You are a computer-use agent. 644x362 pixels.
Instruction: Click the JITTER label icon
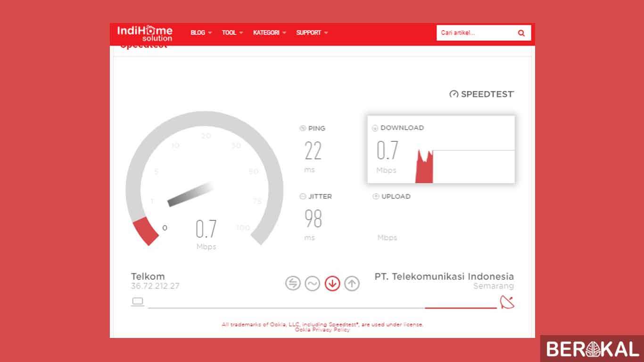303,197
